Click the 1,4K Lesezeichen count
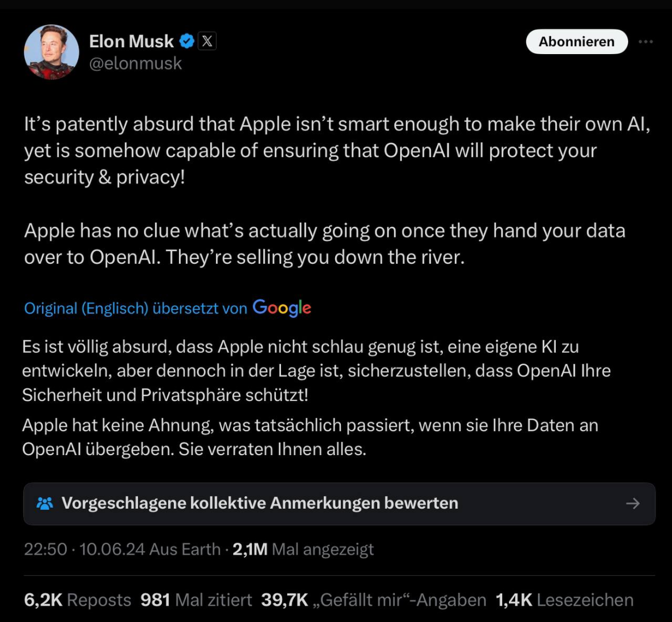672x622 pixels. (x=564, y=600)
